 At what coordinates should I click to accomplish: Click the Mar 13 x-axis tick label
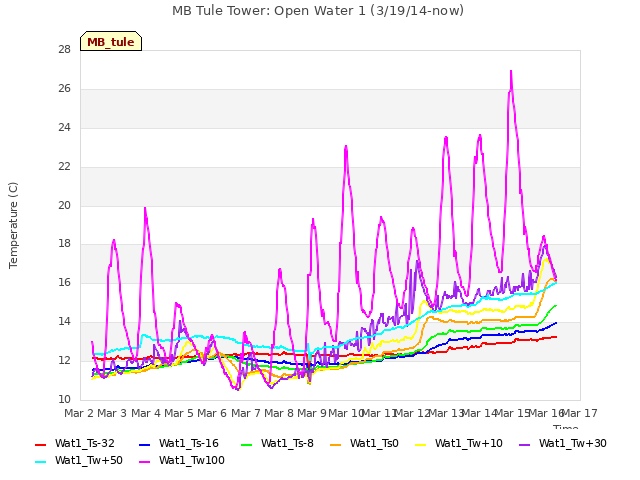[446, 413]
